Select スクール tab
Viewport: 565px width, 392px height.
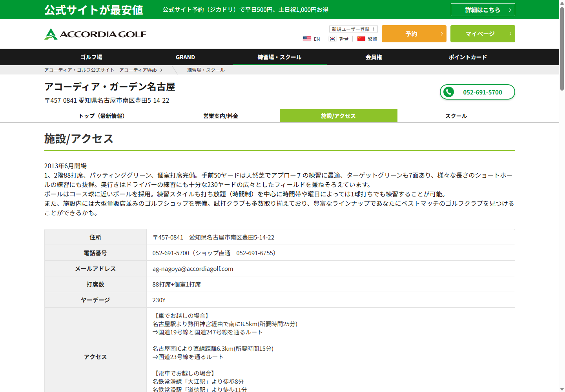pos(456,116)
